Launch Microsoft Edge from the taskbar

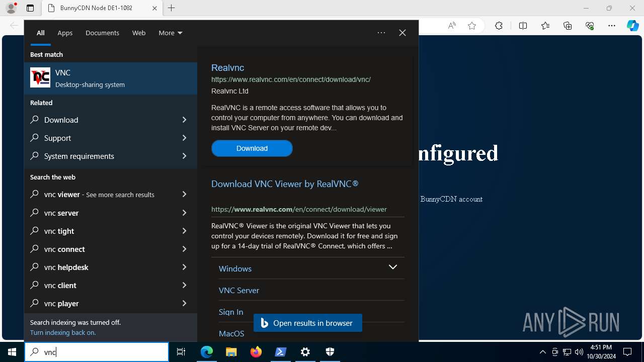click(207, 352)
